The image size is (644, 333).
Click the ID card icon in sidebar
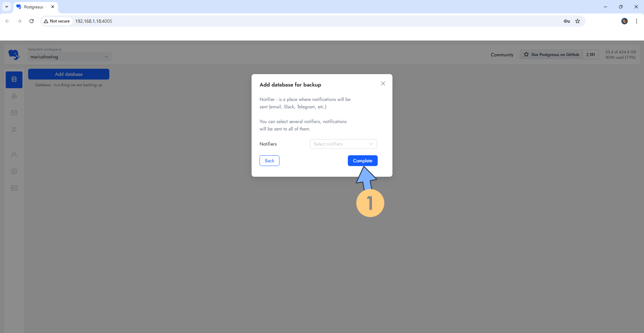(14, 188)
